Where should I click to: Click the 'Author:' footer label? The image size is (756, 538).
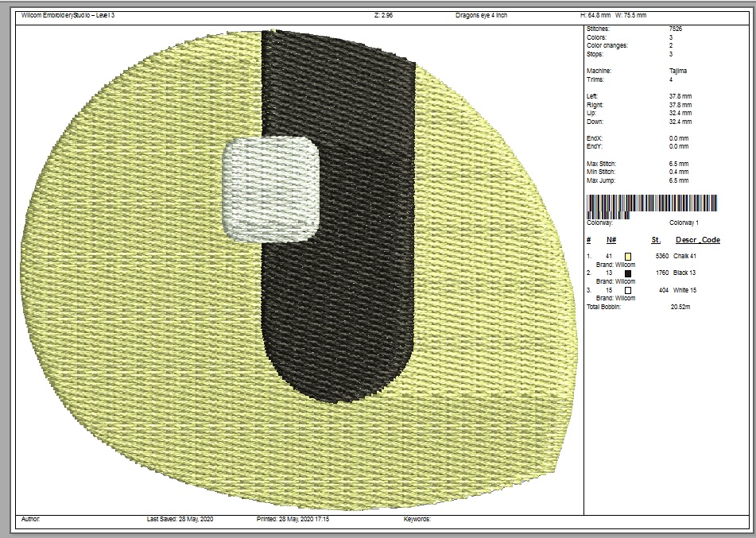tap(30, 519)
